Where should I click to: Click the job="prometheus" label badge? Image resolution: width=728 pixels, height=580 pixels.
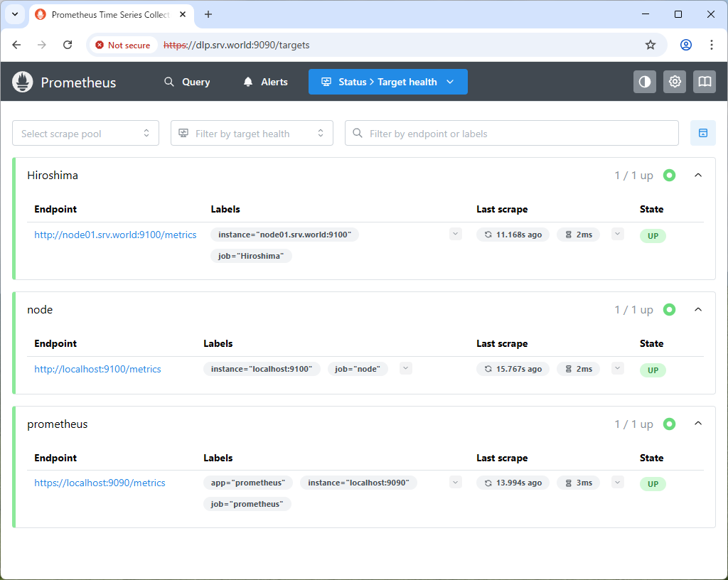[x=247, y=505]
